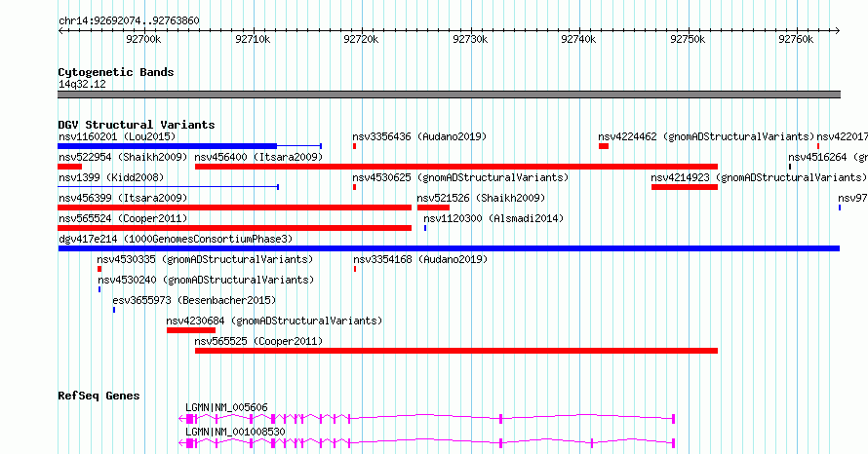
Task: Click the 92710k ruler tick label
Action: click(x=253, y=39)
